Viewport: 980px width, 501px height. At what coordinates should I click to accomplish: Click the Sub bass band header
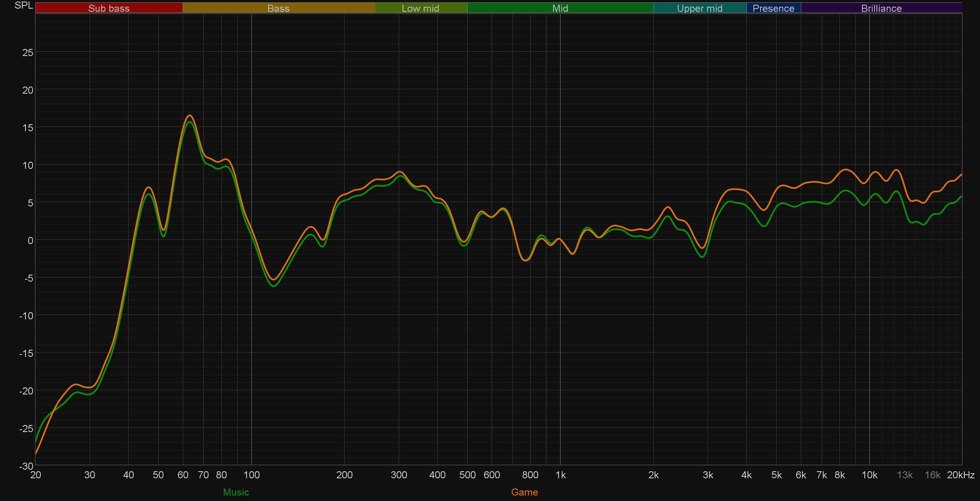(109, 8)
